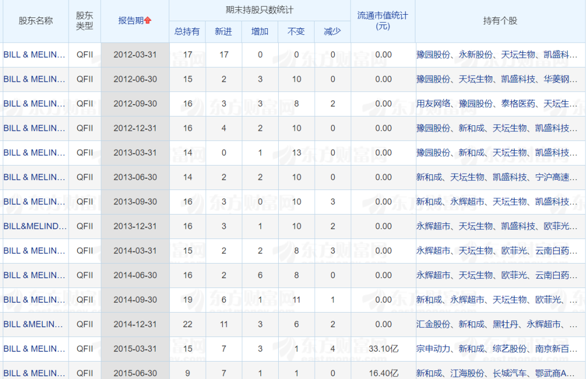
Task: Click the 股东名称 column header
Action: (35, 21)
